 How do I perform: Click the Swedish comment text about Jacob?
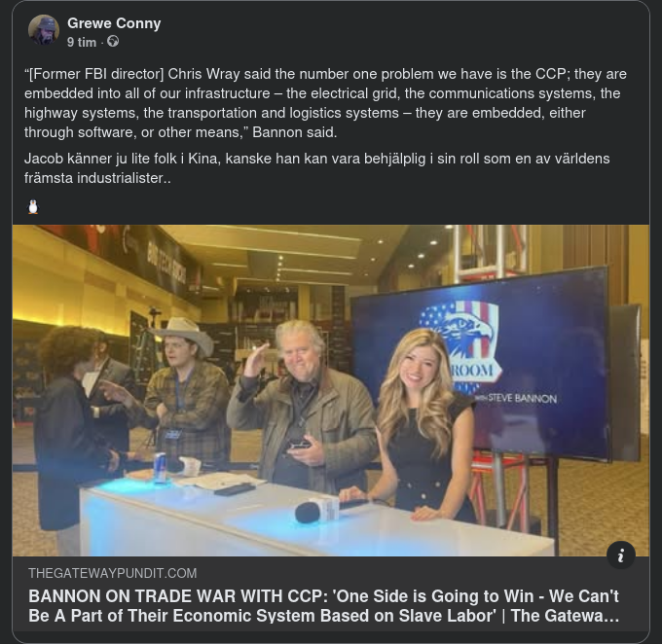coord(316,168)
